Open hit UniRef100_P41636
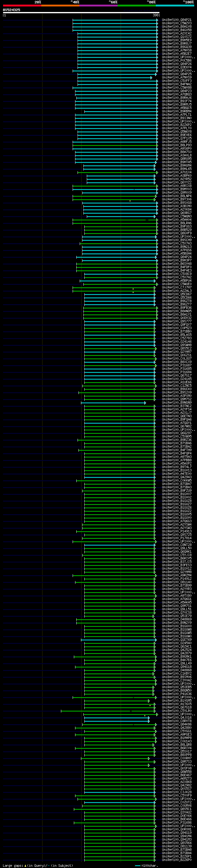Viewport: 197px width, 868px height. coord(177,694)
